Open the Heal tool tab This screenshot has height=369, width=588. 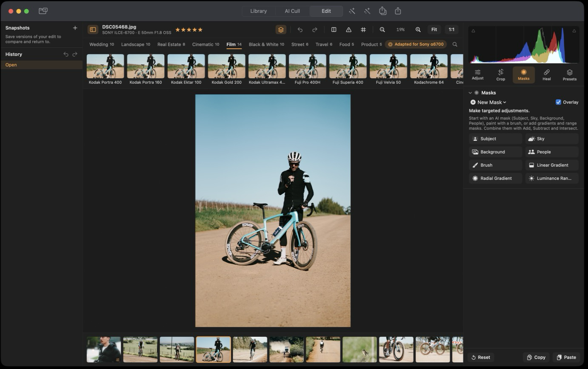click(x=547, y=75)
